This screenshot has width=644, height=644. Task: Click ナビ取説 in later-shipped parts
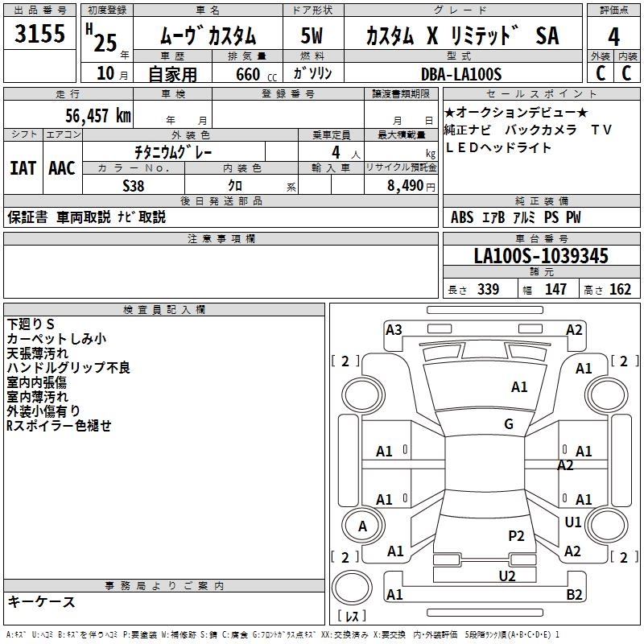[142, 217]
